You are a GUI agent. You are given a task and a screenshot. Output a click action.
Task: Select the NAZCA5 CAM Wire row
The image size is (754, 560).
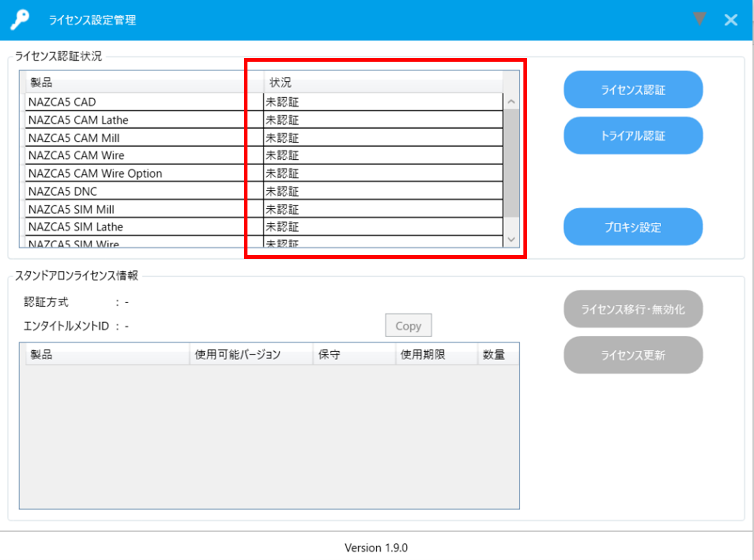[x=264, y=155]
